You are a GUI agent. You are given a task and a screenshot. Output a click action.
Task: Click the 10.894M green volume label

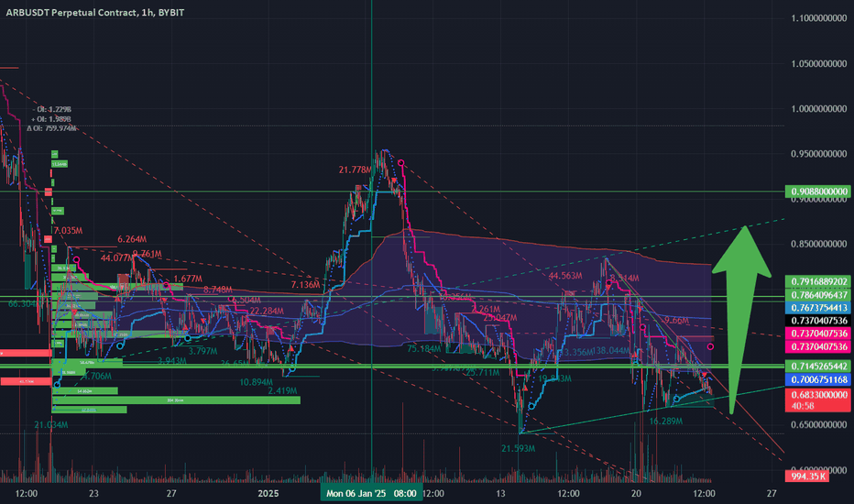pyautogui.click(x=256, y=382)
